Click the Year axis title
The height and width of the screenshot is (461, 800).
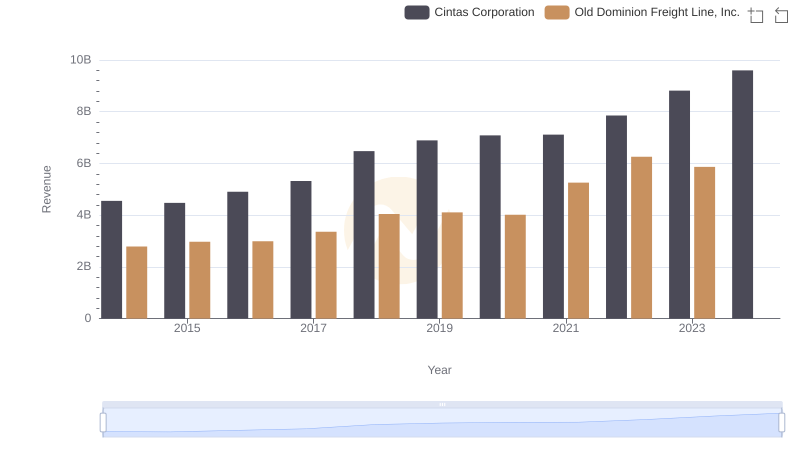coord(439,370)
